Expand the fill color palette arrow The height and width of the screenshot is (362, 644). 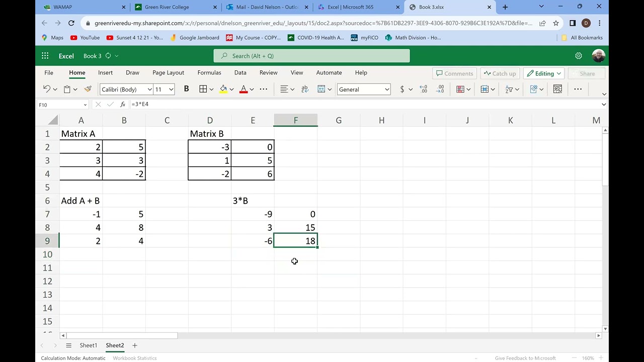pyautogui.click(x=231, y=89)
